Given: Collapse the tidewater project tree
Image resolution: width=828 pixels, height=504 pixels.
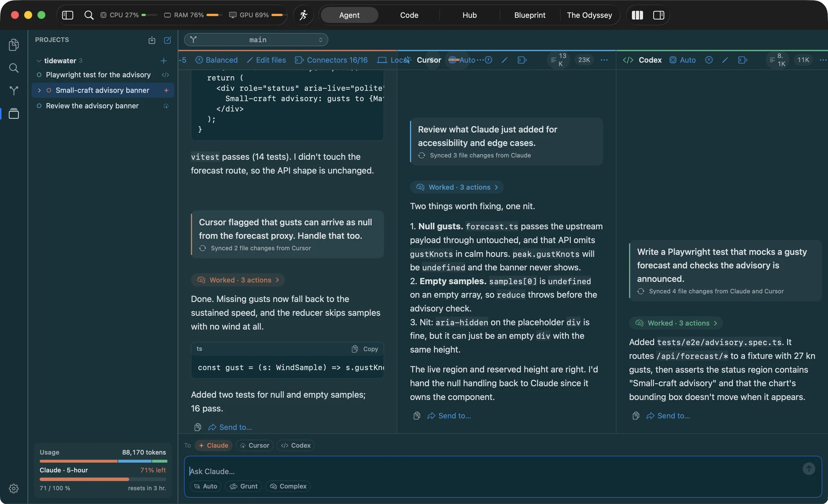Looking at the screenshot, I should point(39,61).
